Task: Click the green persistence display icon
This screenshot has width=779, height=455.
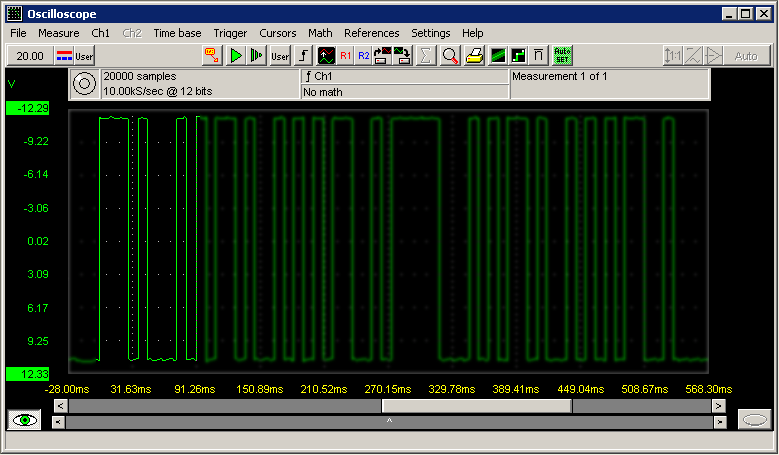Action: 498,56
